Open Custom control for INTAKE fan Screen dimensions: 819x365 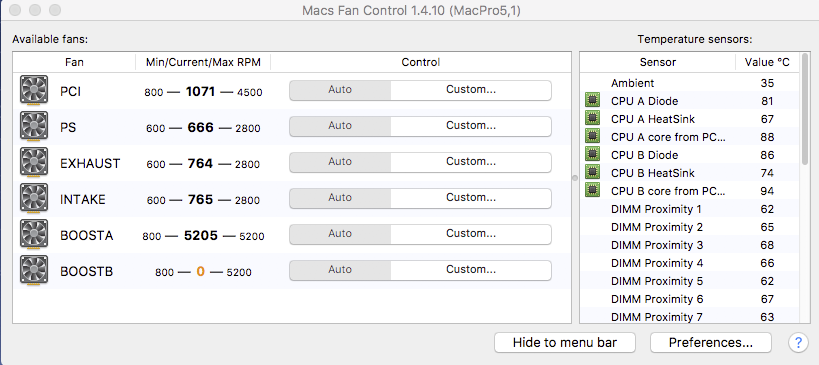(471, 198)
